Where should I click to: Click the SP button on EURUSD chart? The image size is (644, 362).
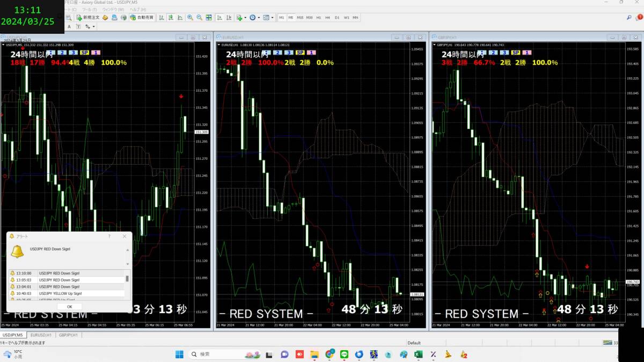coord(301,53)
